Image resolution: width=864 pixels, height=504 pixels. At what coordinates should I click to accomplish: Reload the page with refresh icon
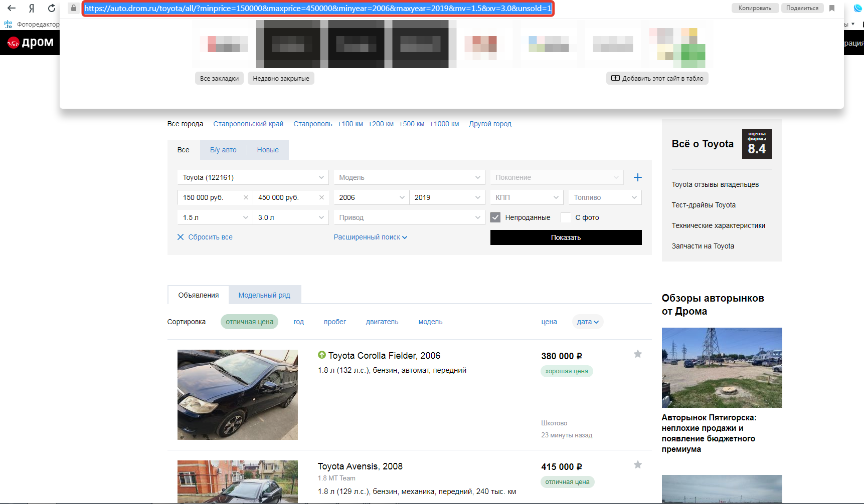52,8
